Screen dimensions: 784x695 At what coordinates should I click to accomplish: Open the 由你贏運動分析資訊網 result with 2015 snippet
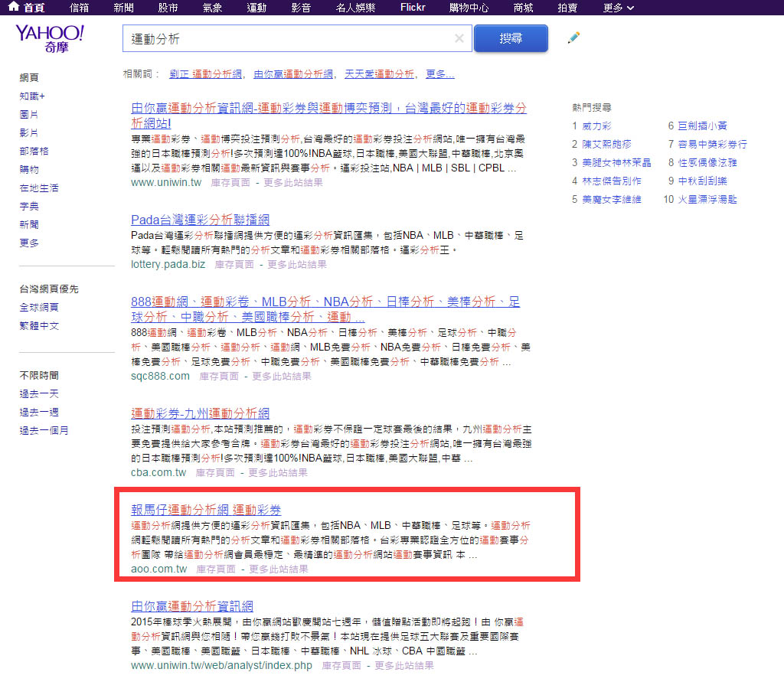[192, 606]
